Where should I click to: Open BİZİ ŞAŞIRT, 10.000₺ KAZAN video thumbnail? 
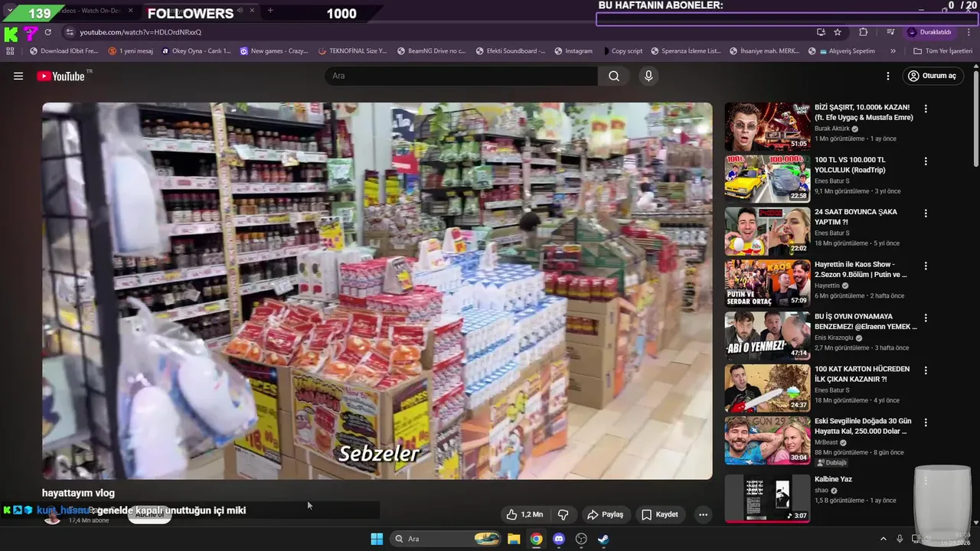point(767,126)
